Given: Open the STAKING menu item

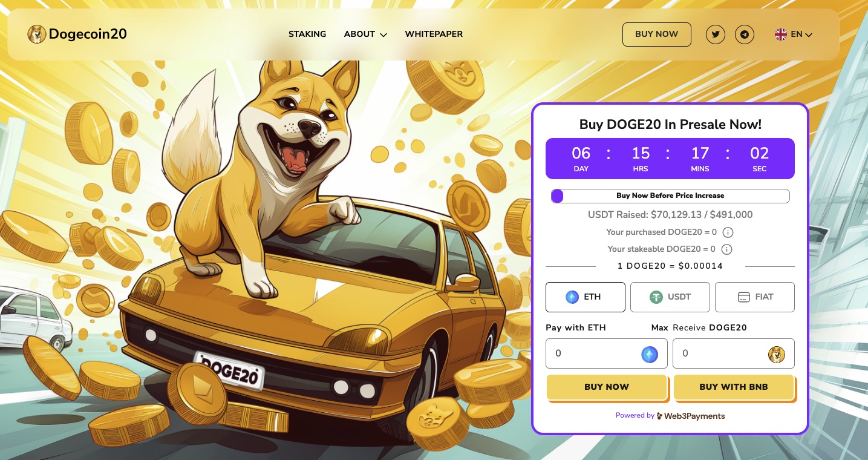Looking at the screenshot, I should tap(307, 34).
